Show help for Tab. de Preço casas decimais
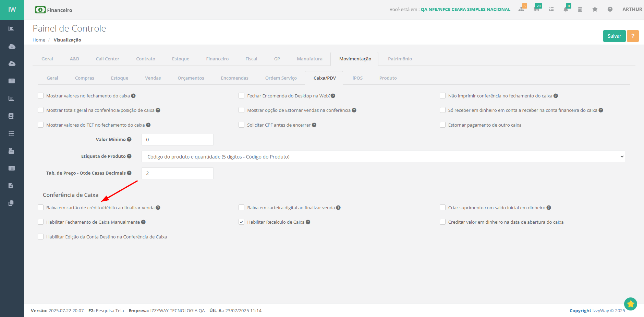 point(129,173)
